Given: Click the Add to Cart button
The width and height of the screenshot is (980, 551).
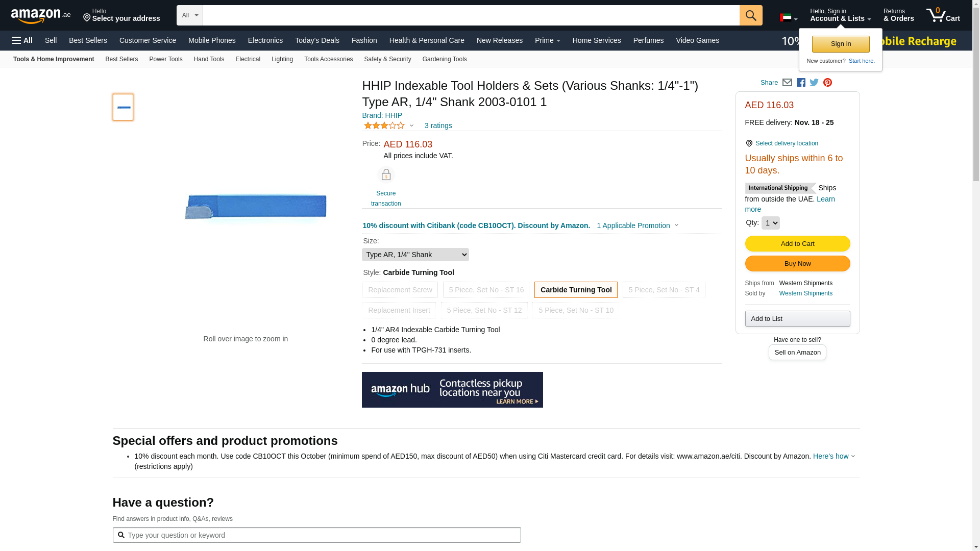Looking at the screenshot, I should [x=797, y=243].
